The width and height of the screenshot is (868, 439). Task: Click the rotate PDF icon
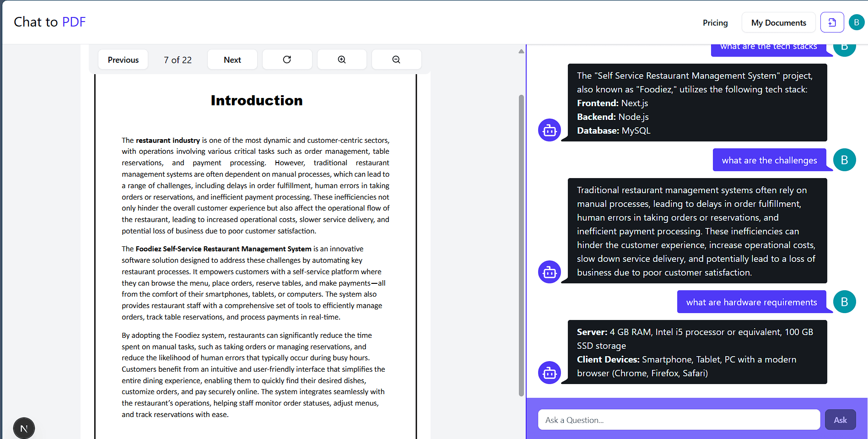click(x=287, y=60)
